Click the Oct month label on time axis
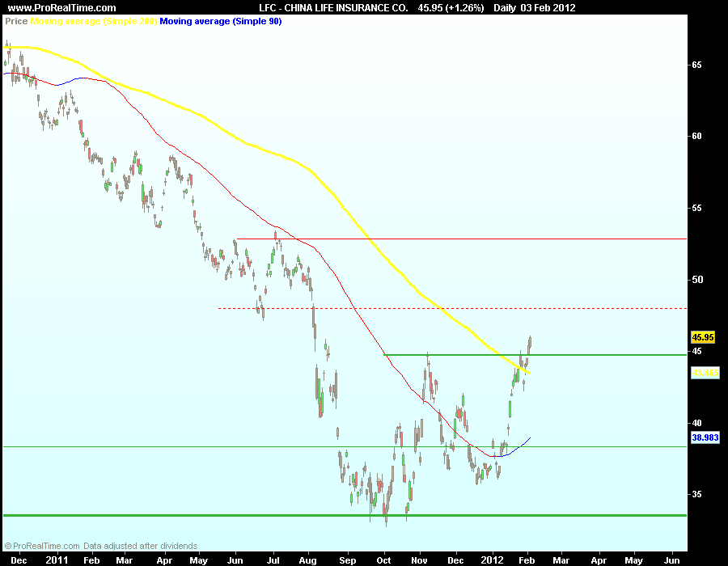 click(383, 560)
